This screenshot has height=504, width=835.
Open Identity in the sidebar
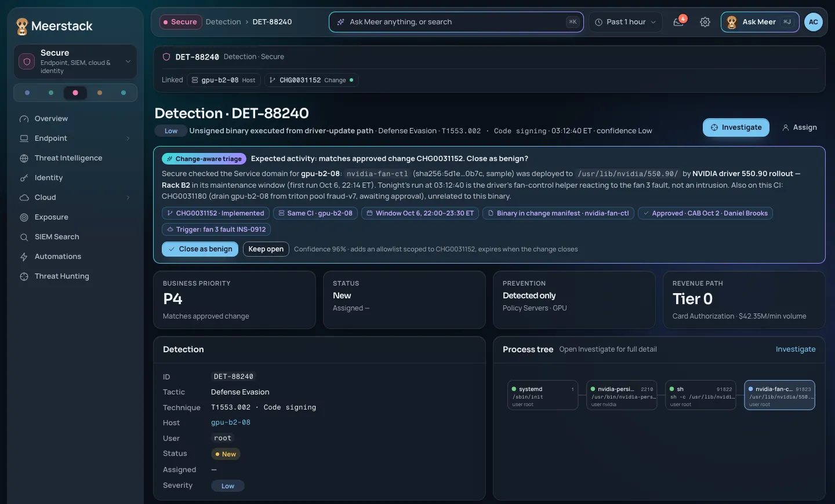(75, 178)
